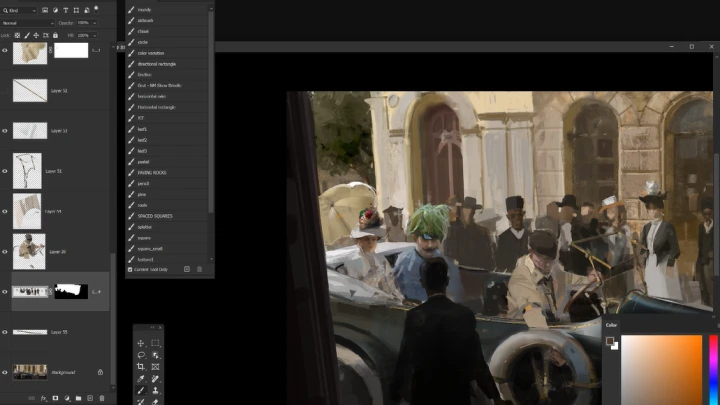
Task: Select the Eyedropper tool
Action: [141, 378]
